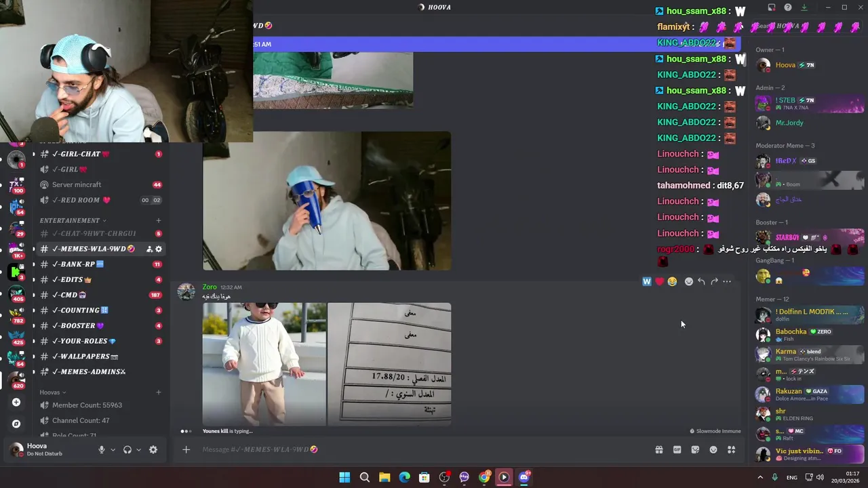Open Hoova user avatar status panel

(x=16, y=449)
